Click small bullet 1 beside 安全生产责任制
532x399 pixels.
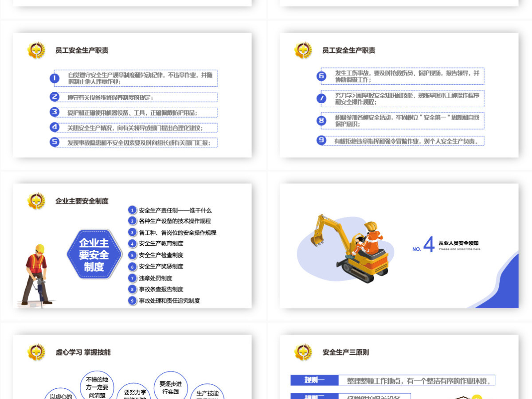(132, 210)
